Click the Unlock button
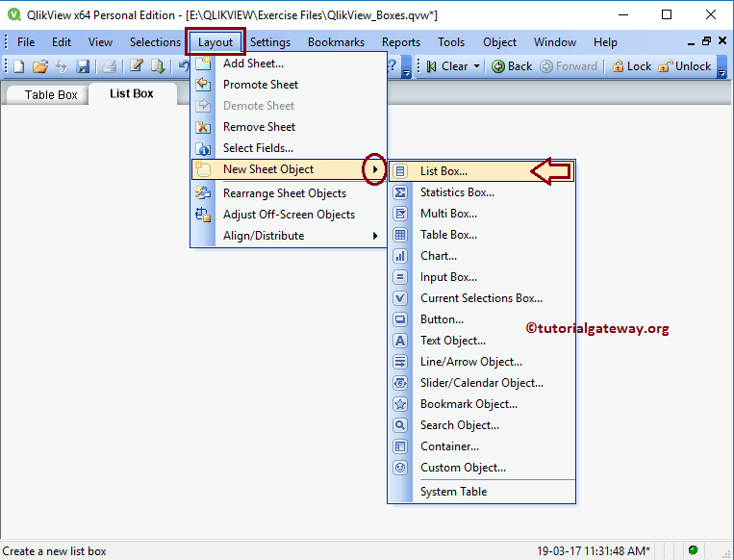Image resolution: width=734 pixels, height=560 pixels. tap(685, 66)
